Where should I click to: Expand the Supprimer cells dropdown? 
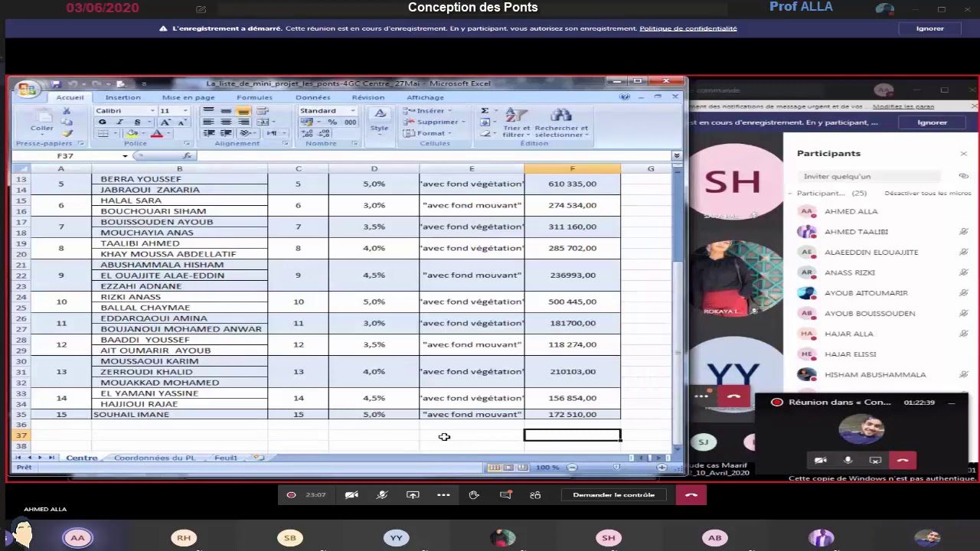tap(464, 122)
